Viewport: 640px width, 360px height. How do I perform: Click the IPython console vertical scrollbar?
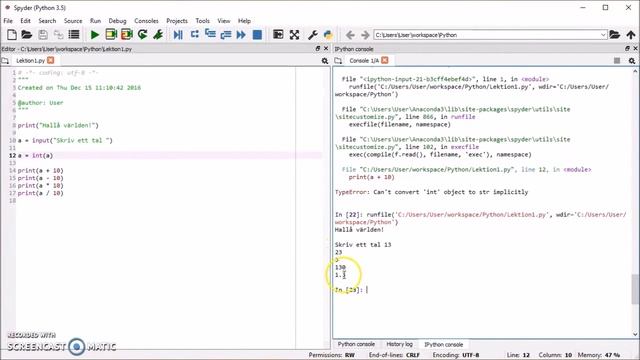(x=635, y=289)
